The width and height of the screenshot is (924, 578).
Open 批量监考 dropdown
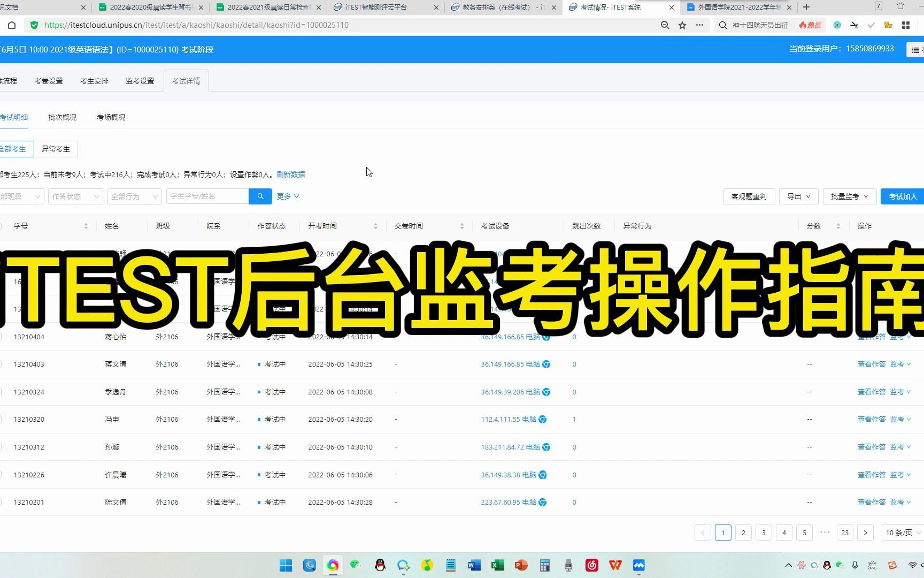(x=849, y=196)
